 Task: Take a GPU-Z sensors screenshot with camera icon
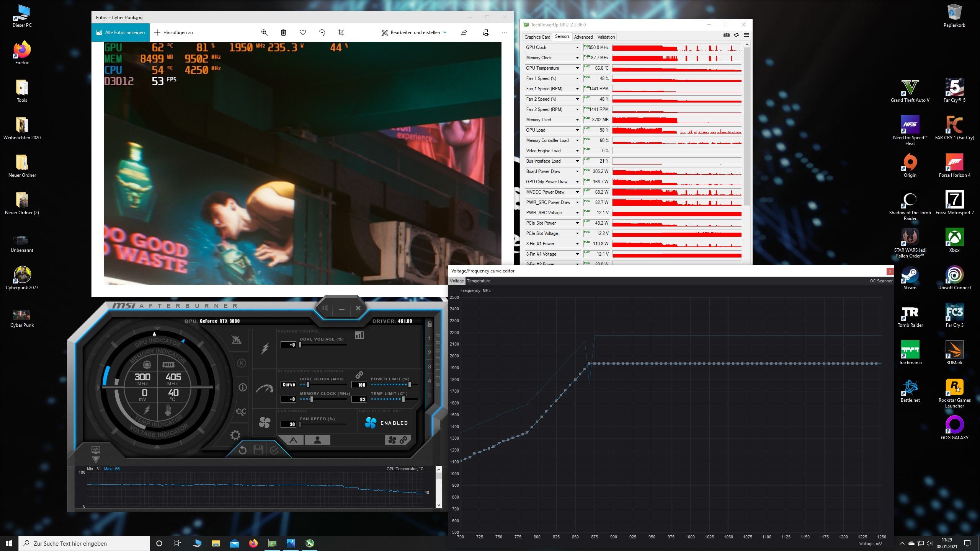click(727, 35)
